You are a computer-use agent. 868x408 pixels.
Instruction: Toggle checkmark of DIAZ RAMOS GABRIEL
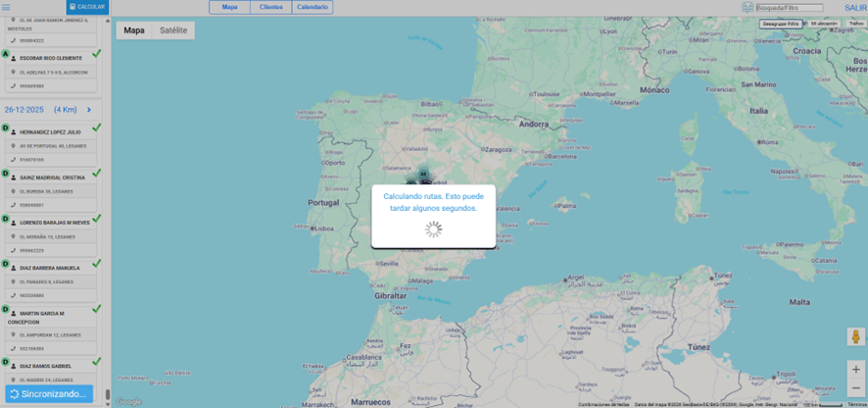[x=96, y=362]
